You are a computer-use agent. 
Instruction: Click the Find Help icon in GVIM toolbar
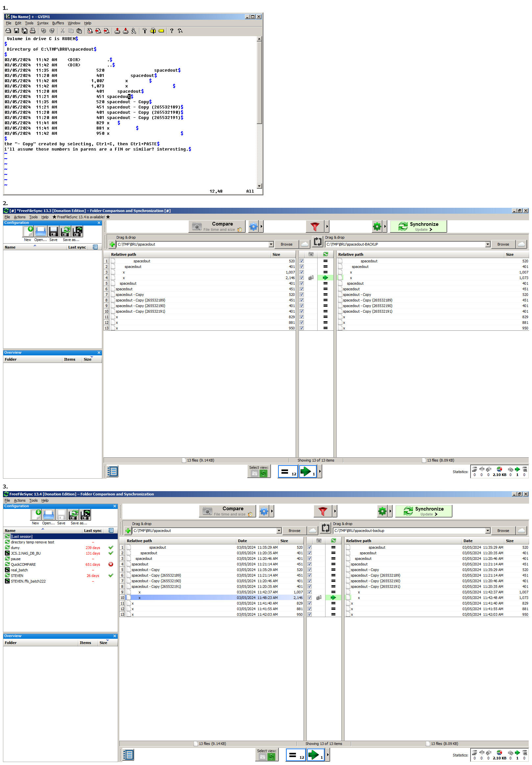(x=180, y=31)
